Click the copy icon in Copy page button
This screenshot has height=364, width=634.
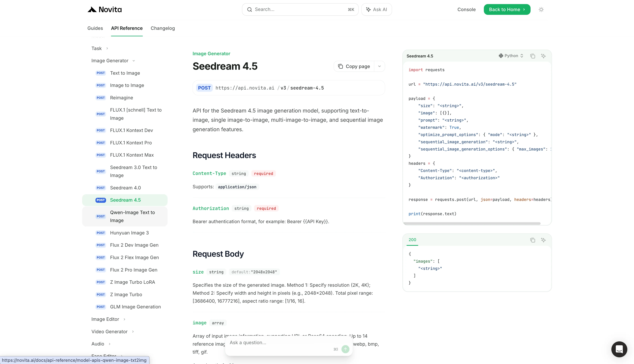coord(340,66)
